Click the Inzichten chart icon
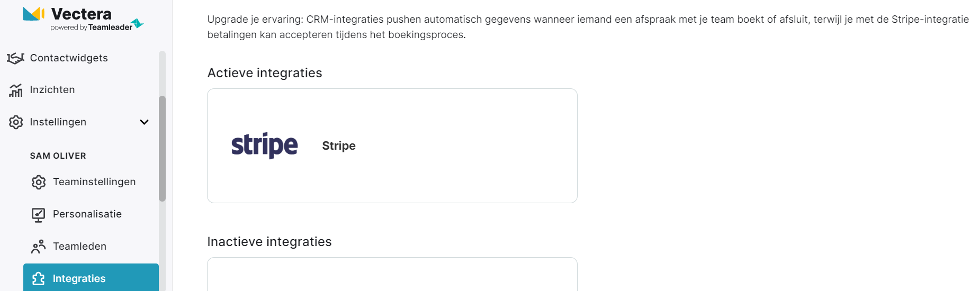The image size is (980, 291). tap(16, 90)
